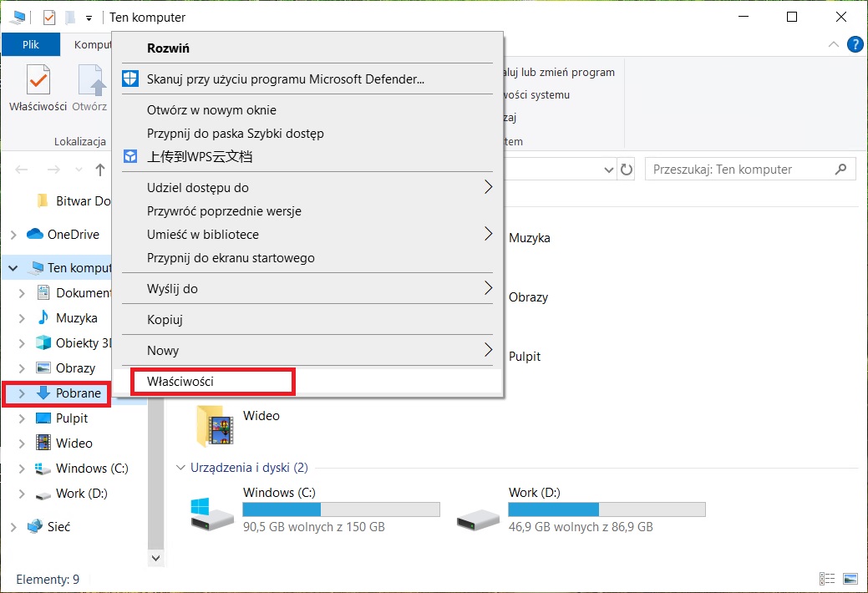
Task: Click the Microsoft Defender shield icon
Action: 130,79
